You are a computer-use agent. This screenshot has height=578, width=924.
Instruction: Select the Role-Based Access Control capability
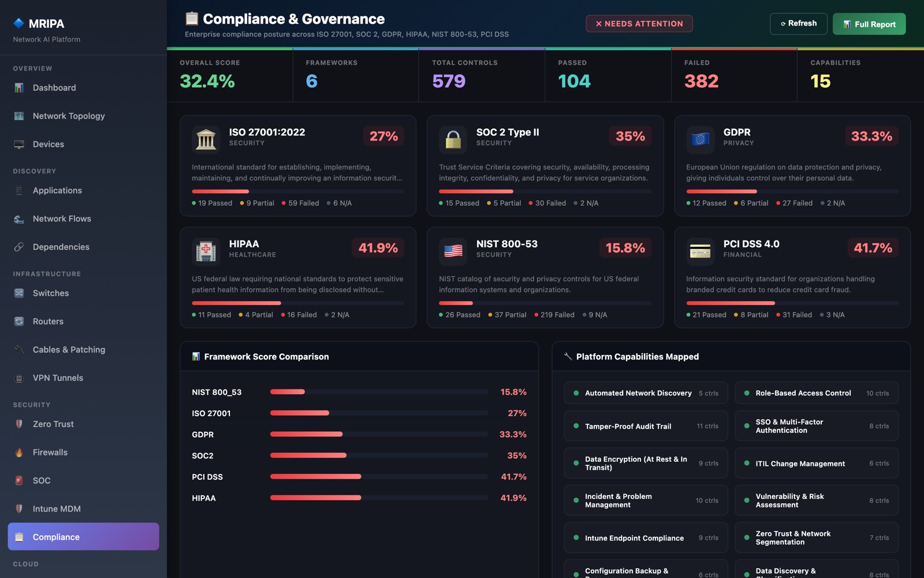[817, 393]
